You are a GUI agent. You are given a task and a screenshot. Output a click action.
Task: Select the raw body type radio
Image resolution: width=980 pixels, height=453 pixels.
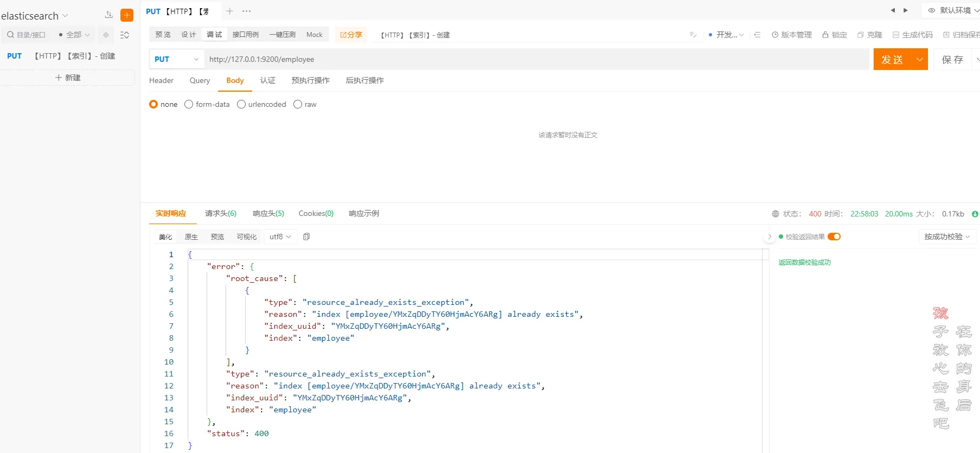coord(298,104)
